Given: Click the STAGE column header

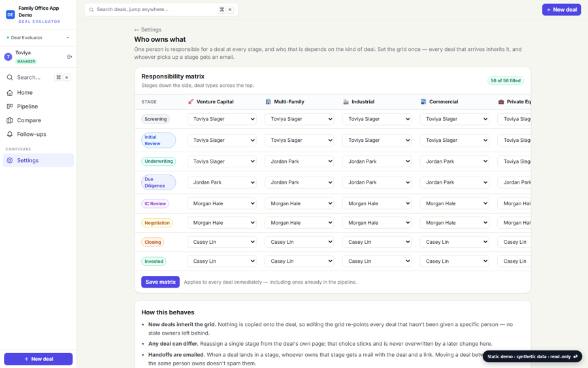Looking at the screenshot, I should pos(149,102).
